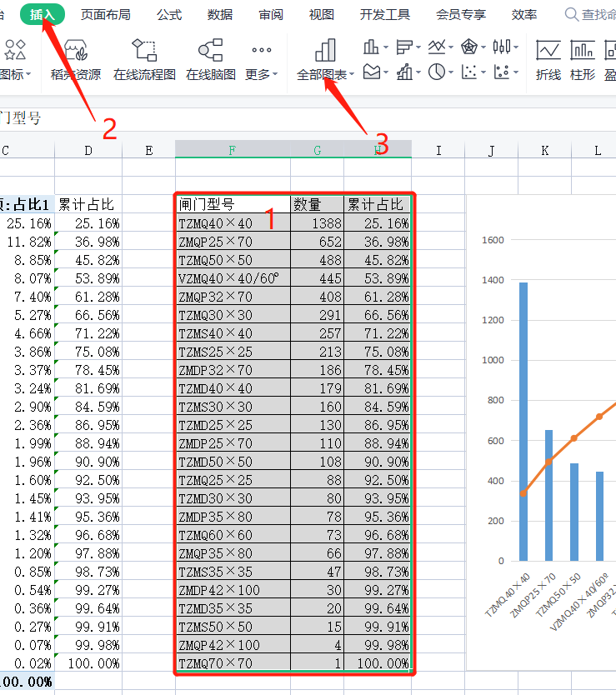The height and width of the screenshot is (695, 616).
Task: Insert a 柱形 sparkline
Action: 583,60
